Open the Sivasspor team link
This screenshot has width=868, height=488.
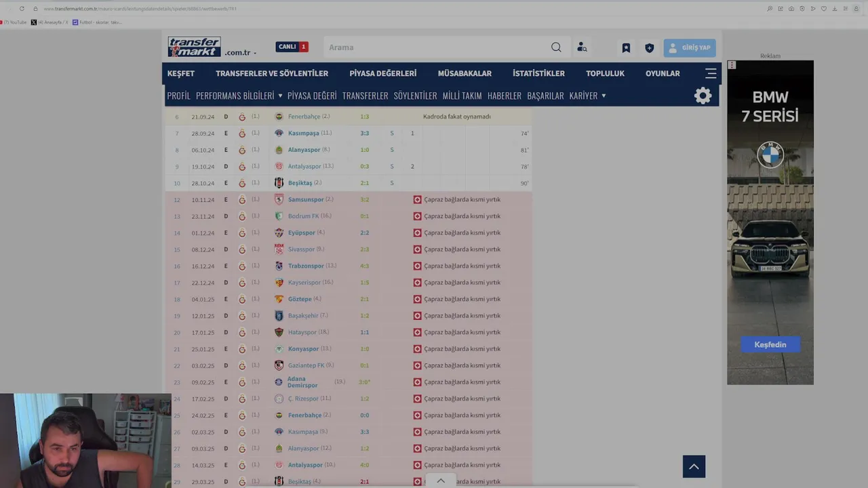click(x=301, y=249)
